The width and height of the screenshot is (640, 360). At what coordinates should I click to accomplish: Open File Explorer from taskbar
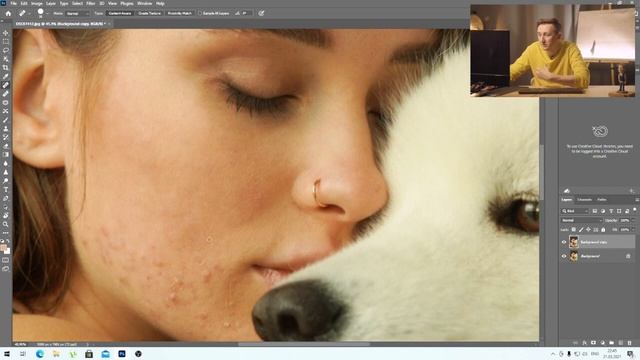coord(56,354)
